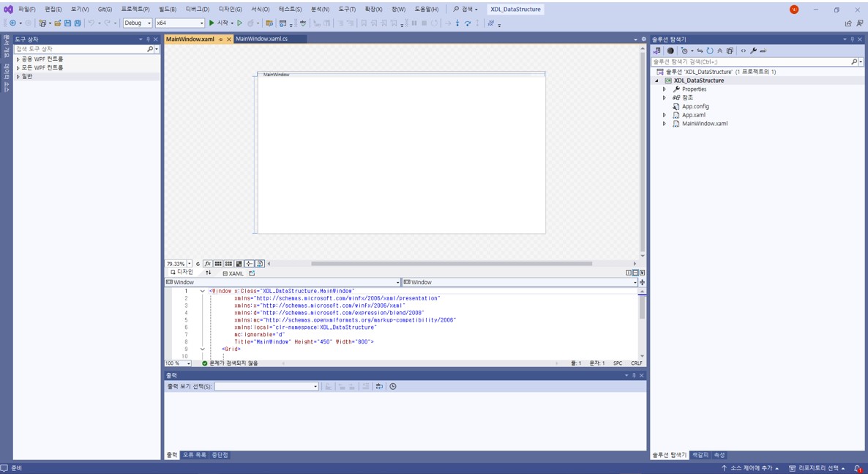Click the feedback icon at the top right
This screenshot has height=474, width=868.
pos(860,23)
